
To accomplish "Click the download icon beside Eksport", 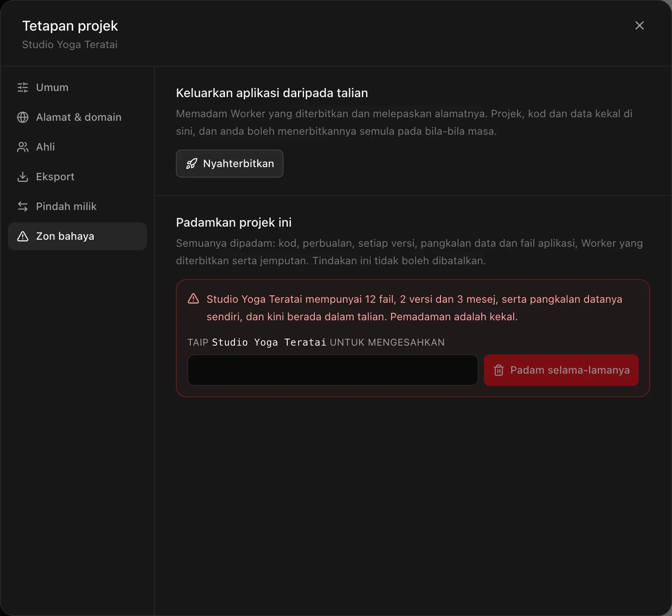I will pos(23,177).
